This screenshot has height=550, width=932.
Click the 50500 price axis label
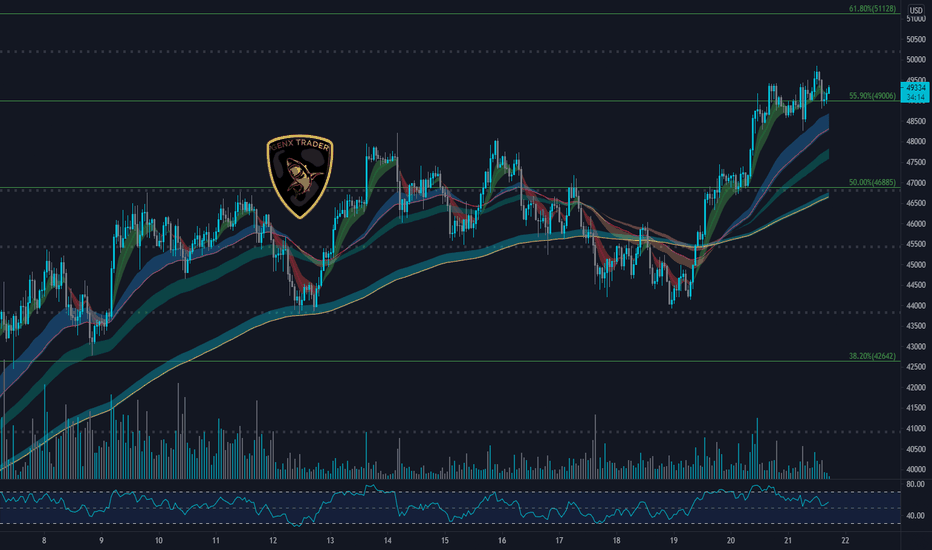click(x=916, y=39)
